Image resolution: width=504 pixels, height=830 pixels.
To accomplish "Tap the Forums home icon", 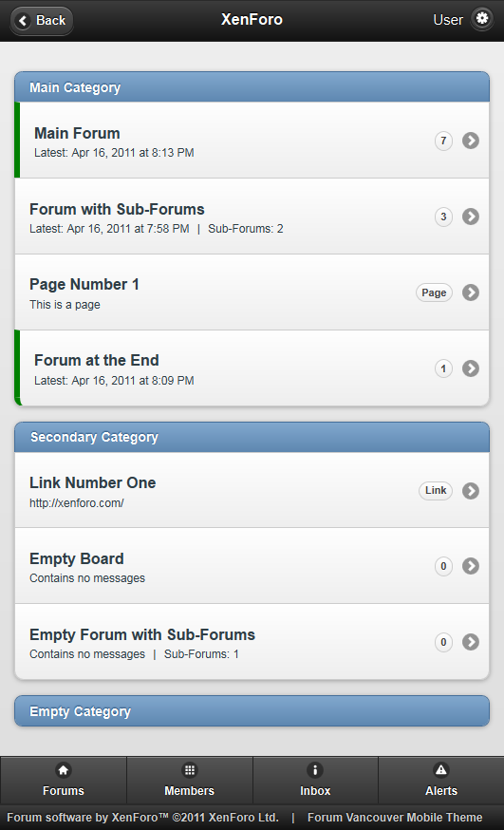I will click(x=64, y=770).
